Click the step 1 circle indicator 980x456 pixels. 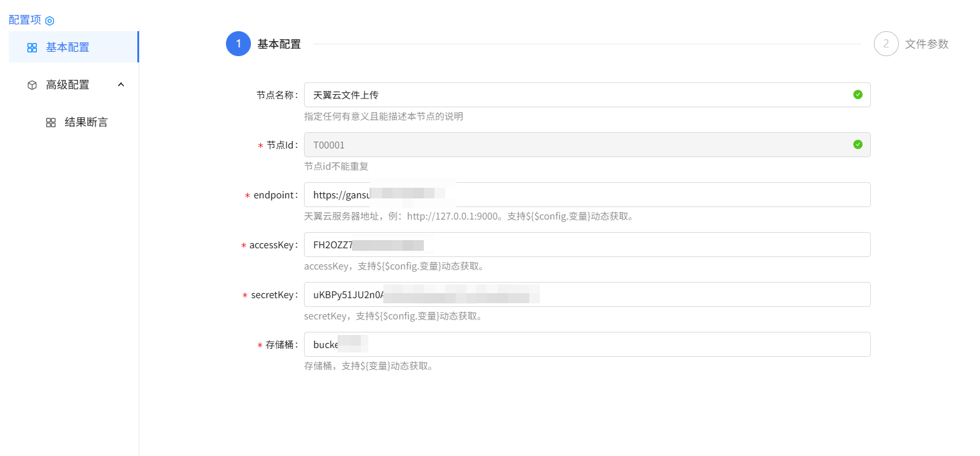click(238, 44)
